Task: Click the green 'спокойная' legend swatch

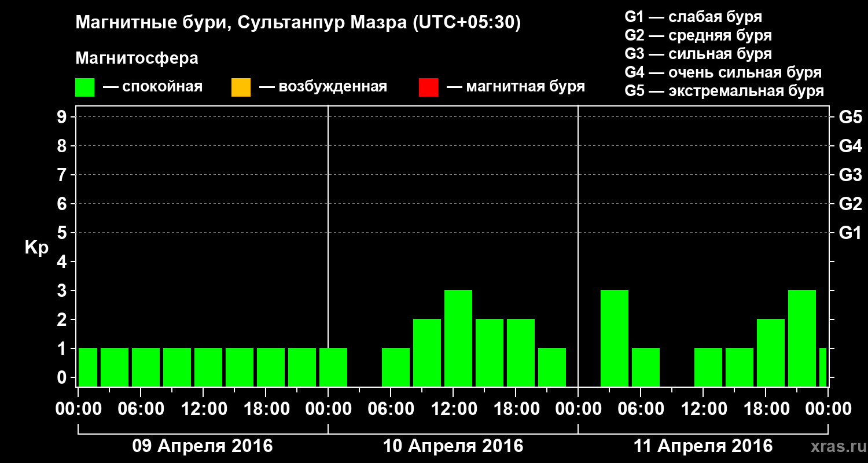Action: [85, 87]
